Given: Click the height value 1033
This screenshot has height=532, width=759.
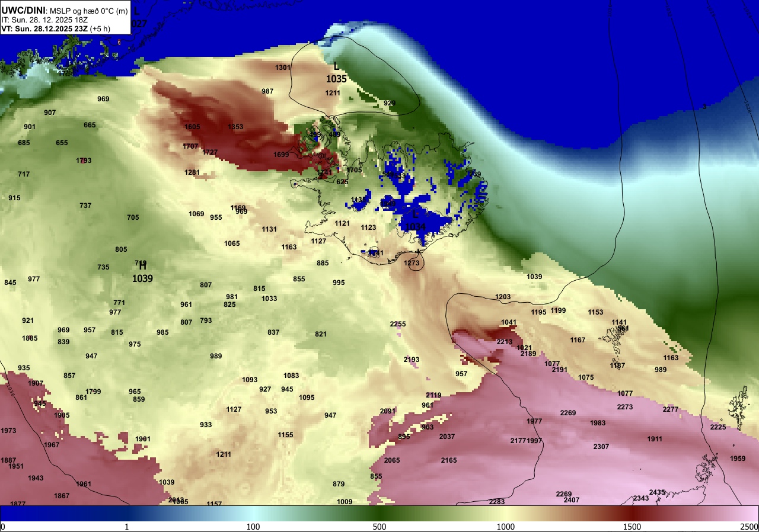Looking at the screenshot, I should pyautogui.click(x=269, y=299).
